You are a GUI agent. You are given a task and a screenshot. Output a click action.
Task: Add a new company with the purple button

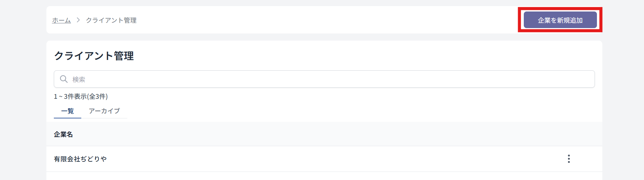(560, 20)
